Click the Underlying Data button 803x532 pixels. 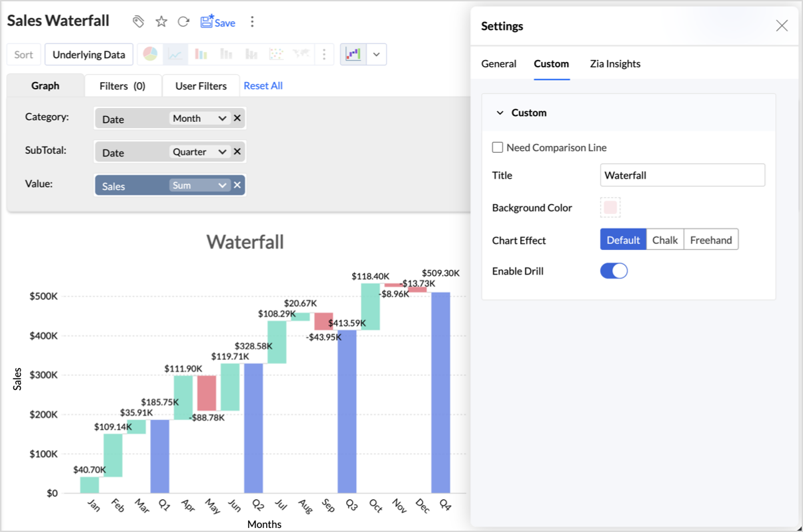tap(89, 55)
